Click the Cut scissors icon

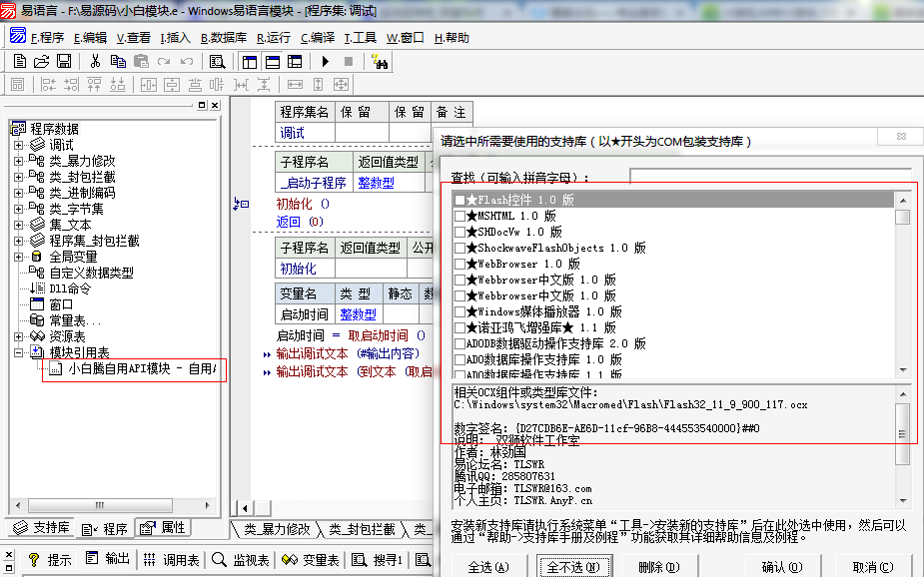point(95,61)
